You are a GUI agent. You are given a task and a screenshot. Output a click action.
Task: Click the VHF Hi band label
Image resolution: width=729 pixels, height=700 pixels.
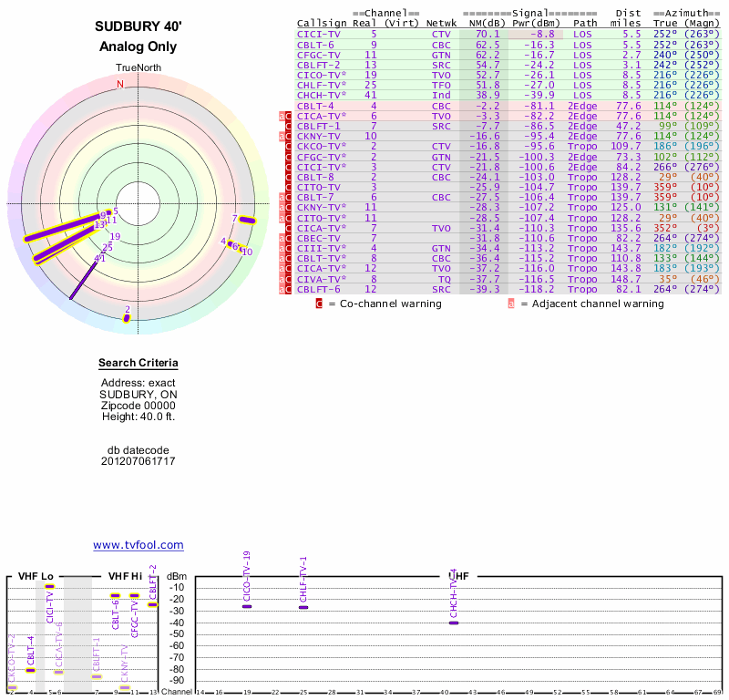click(125, 576)
